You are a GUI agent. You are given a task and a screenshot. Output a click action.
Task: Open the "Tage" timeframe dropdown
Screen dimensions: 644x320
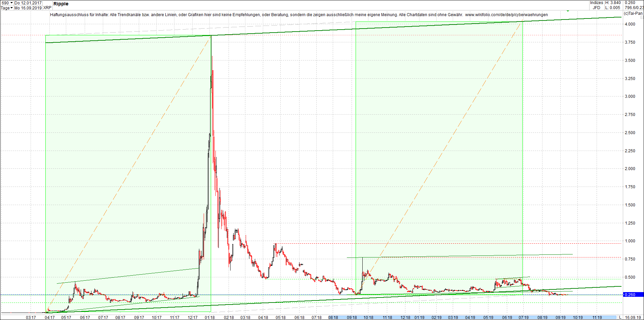coord(7,8)
